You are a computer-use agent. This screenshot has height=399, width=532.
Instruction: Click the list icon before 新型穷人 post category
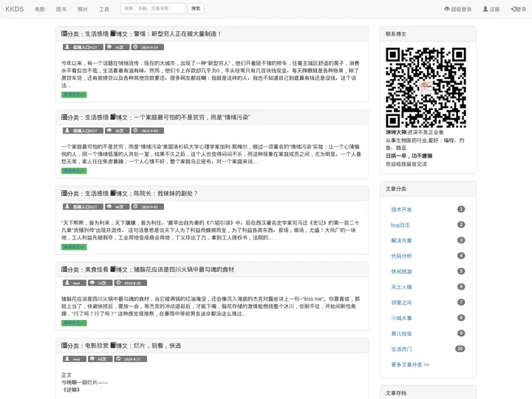pyautogui.click(x=64, y=33)
